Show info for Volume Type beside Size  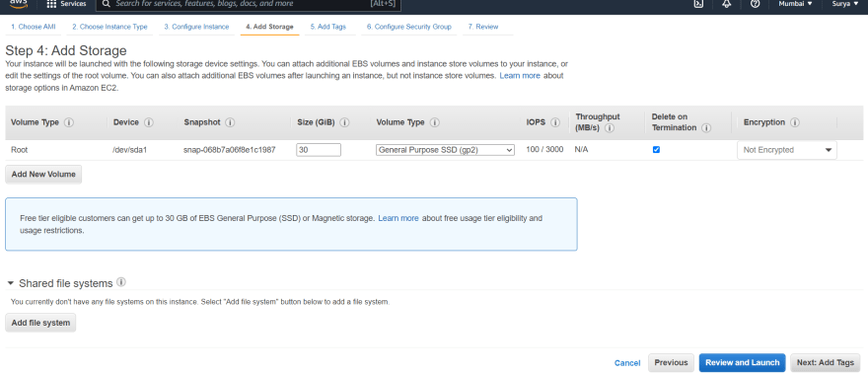(x=435, y=122)
